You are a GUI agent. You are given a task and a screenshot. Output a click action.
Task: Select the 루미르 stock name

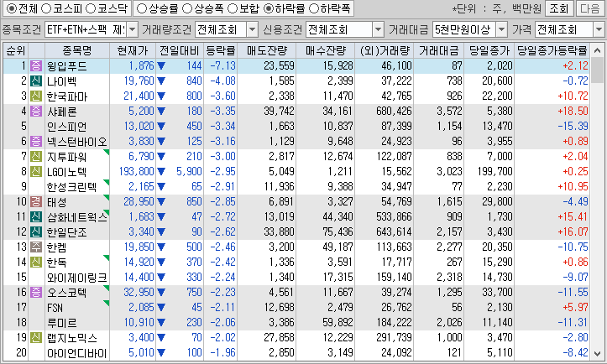coord(61,323)
